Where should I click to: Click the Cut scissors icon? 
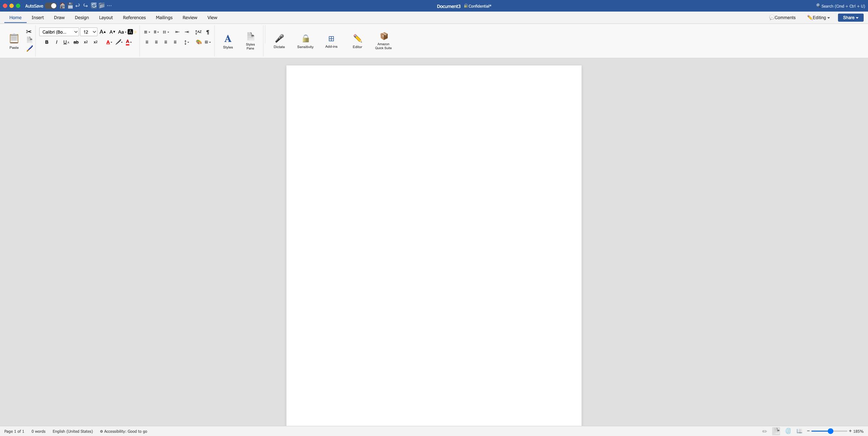[29, 31]
